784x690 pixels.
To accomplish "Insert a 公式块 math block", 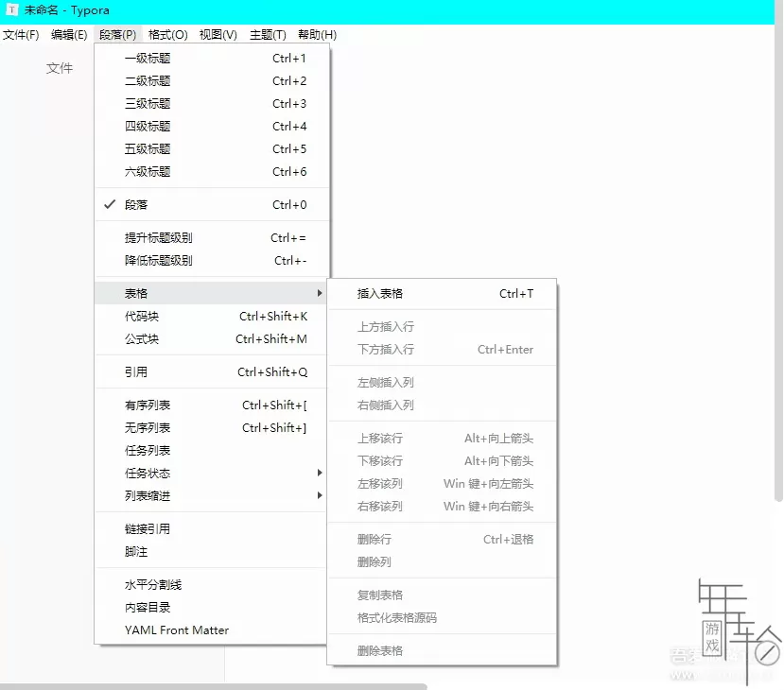I will pos(212,338).
